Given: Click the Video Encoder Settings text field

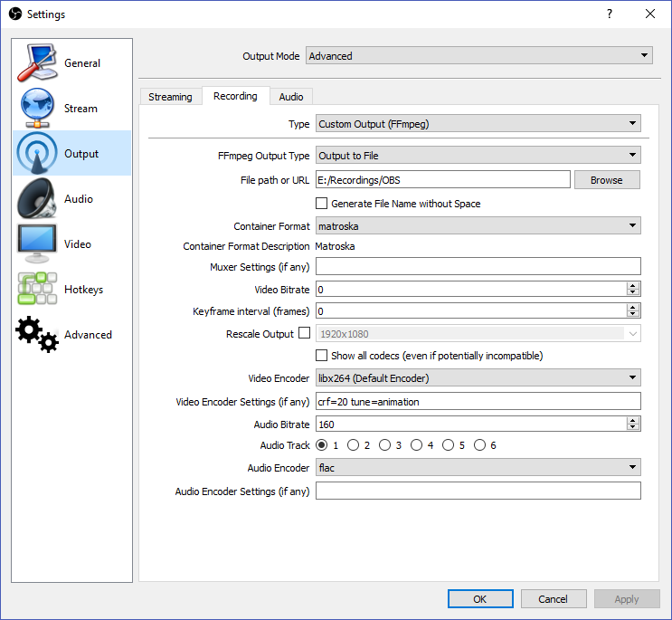Looking at the screenshot, I should click(478, 402).
